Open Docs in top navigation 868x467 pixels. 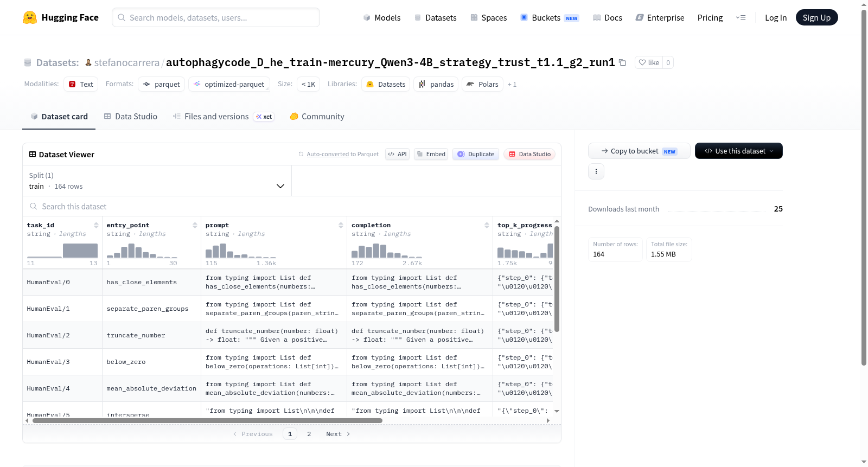[607, 17]
